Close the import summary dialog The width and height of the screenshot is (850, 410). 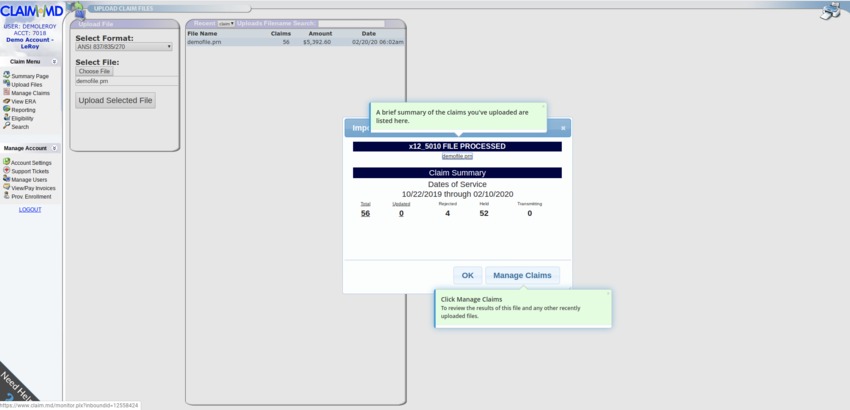point(563,128)
